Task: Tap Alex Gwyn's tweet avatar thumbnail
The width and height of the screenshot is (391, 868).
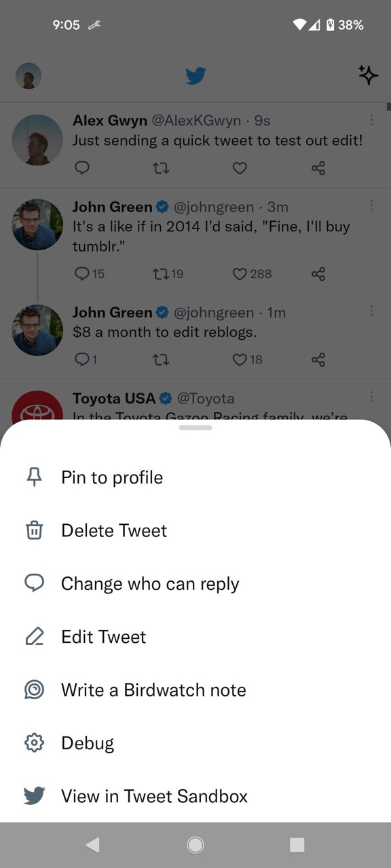Action: (38, 140)
